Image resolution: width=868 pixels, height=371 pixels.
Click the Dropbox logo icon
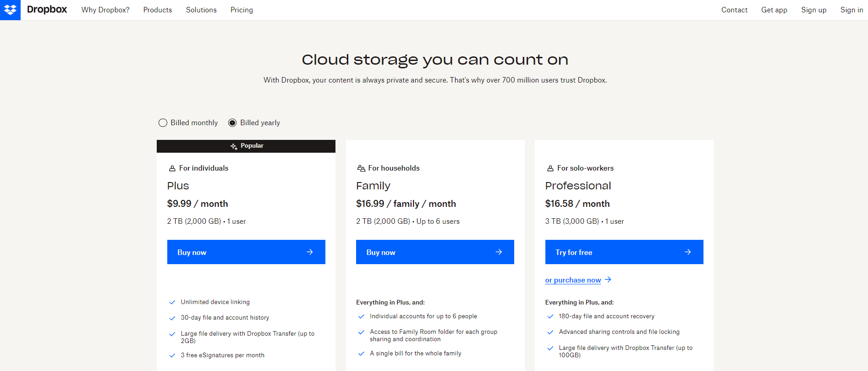(10, 10)
